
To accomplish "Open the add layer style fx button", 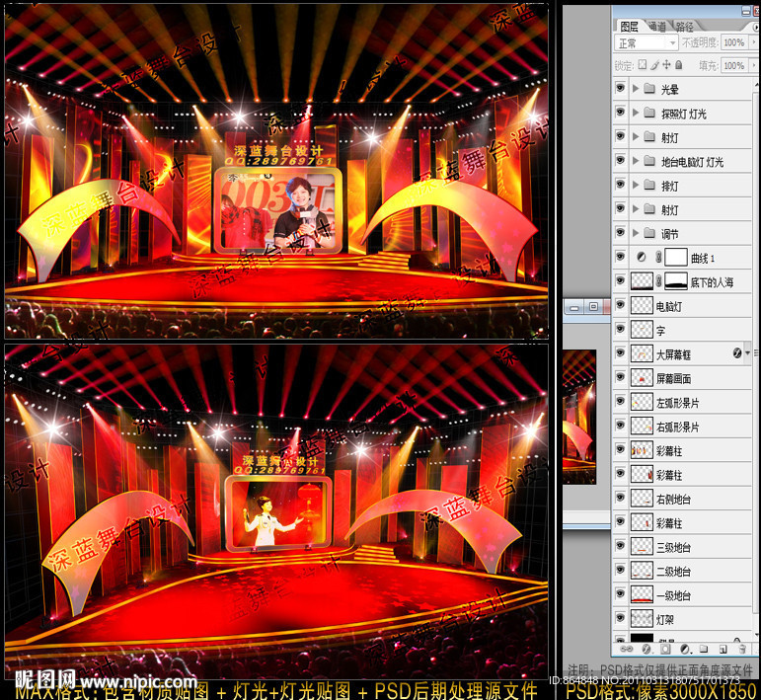I will click(x=646, y=649).
